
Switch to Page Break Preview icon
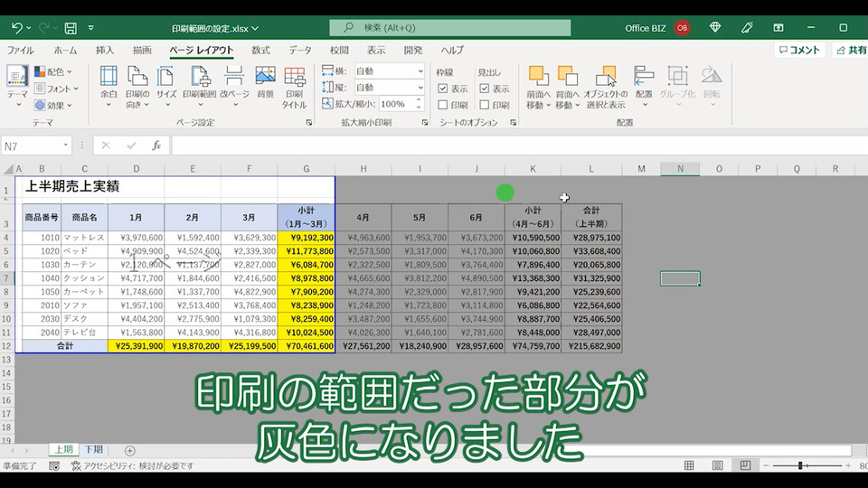(x=745, y=466)
